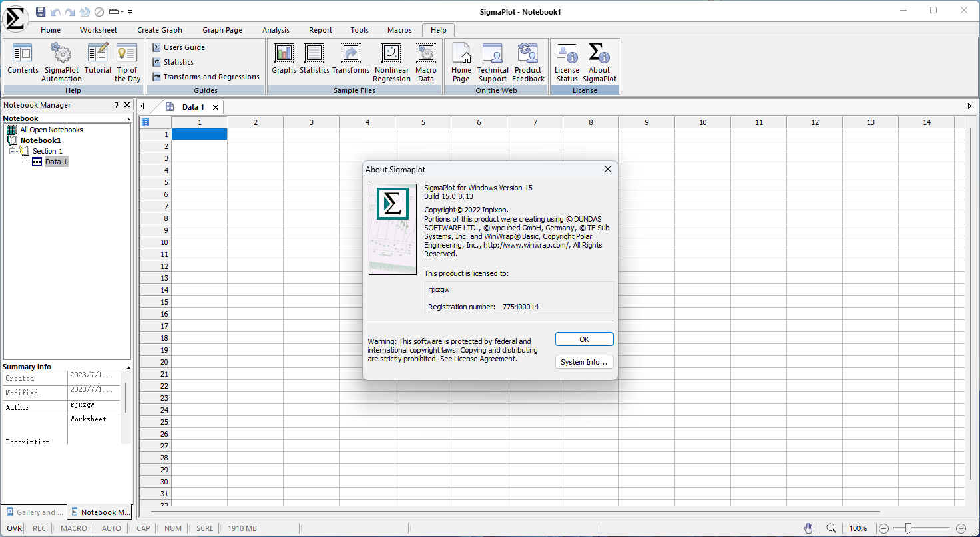Collapse the Notebook pane header arrow
This screenshot has height=537, width=980.
[x=128, y=119]
